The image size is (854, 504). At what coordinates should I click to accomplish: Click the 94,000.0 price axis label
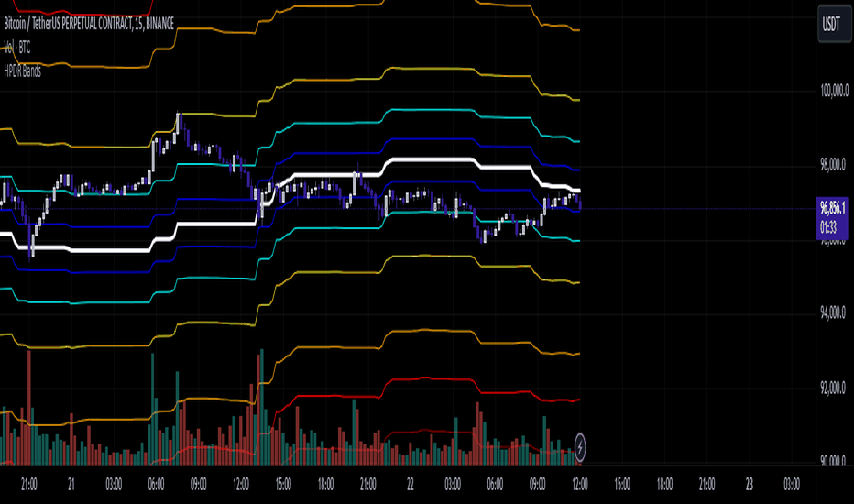833,312
